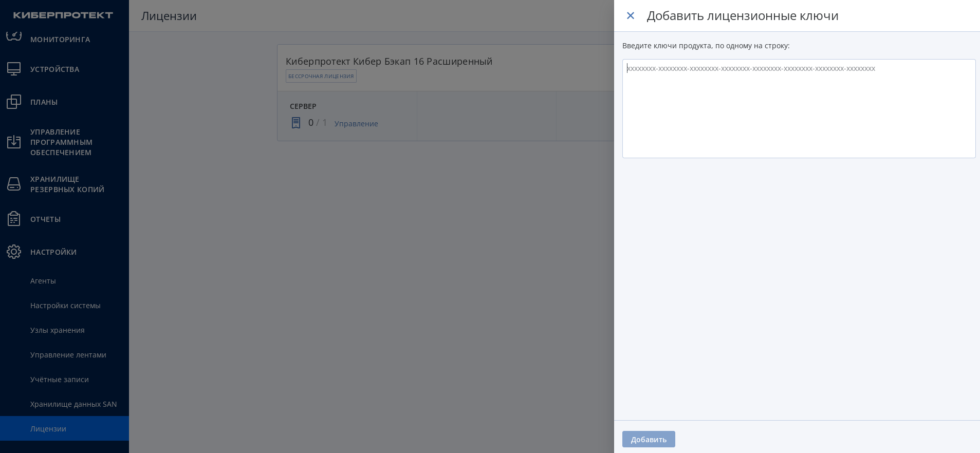This screenshot has width=980, height=453.
Task: Click the license keys text area
Action: coord(799,108)
